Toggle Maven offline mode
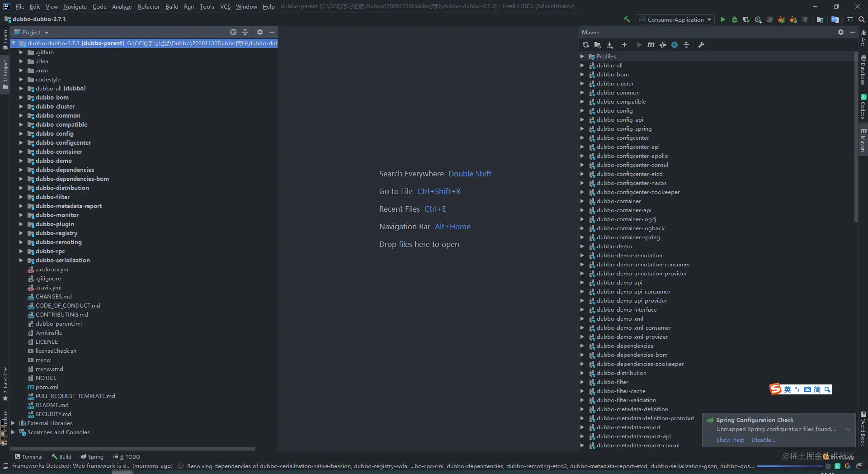Screen dimensions: 868x474 [663, 45]
